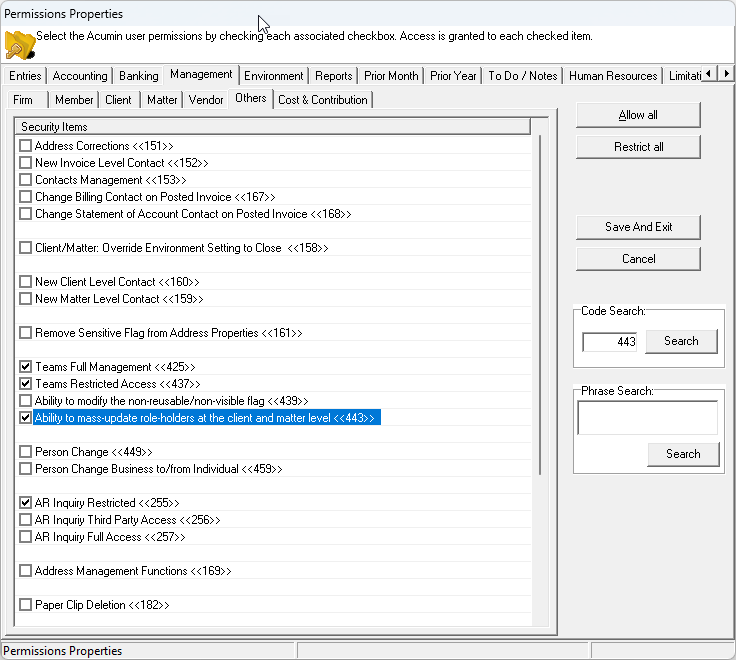Viewport: 736px width, 660px height.
Task: Enable New Client Level Contact <<160>>
Action: pos(25,282)
